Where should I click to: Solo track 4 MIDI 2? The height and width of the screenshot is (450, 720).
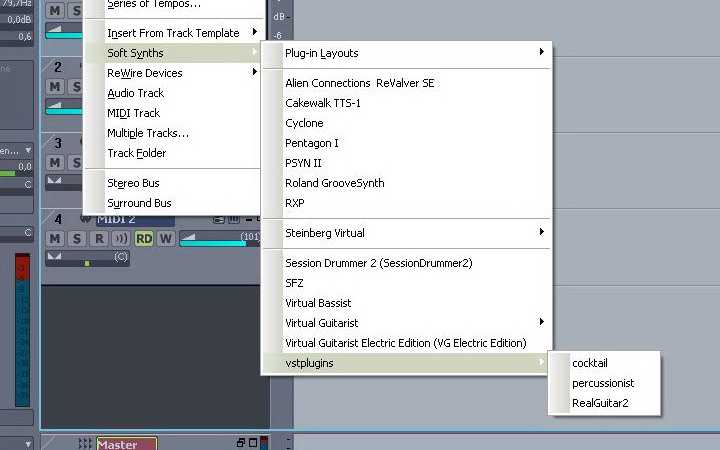tap(76, 238)
